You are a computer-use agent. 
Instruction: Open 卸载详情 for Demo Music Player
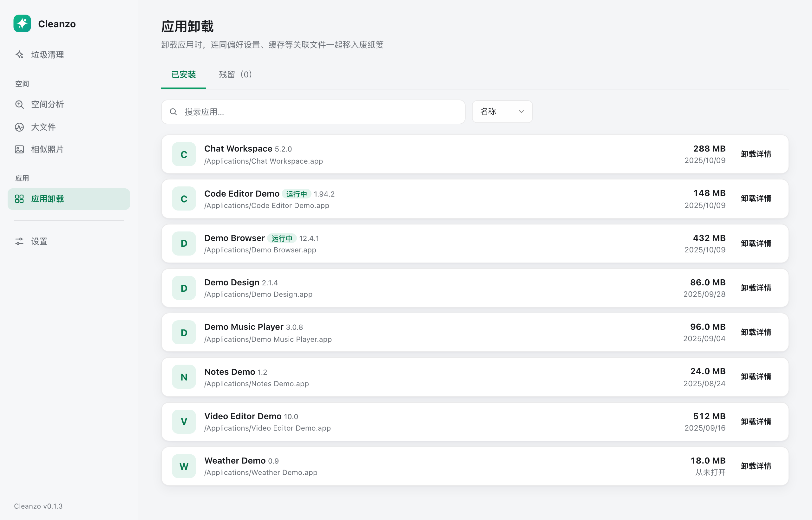click(756, 333)
